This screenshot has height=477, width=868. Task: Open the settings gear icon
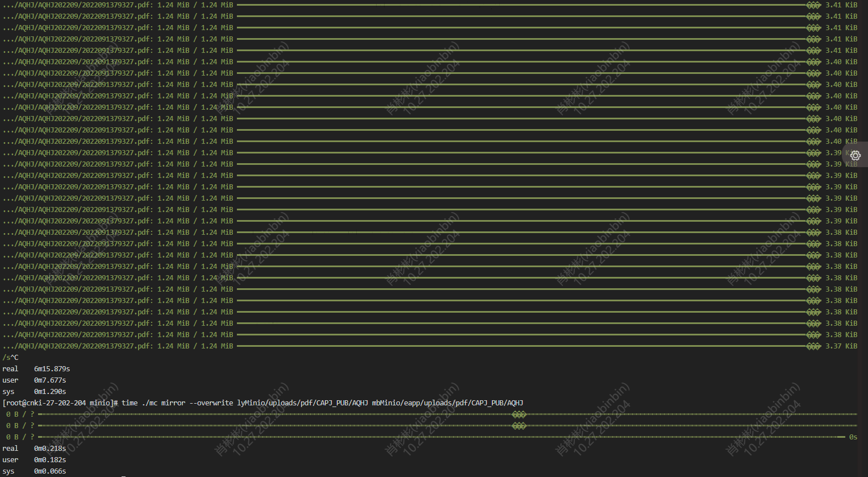tap(855, 155)
